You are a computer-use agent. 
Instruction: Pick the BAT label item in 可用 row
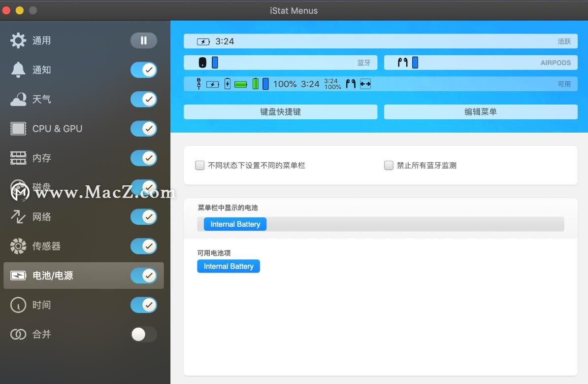click(x=199, y=84)
